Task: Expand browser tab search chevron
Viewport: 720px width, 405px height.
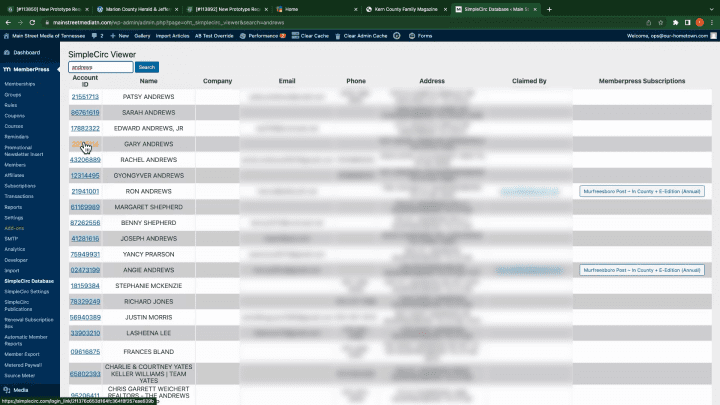Action: (711, 9)
